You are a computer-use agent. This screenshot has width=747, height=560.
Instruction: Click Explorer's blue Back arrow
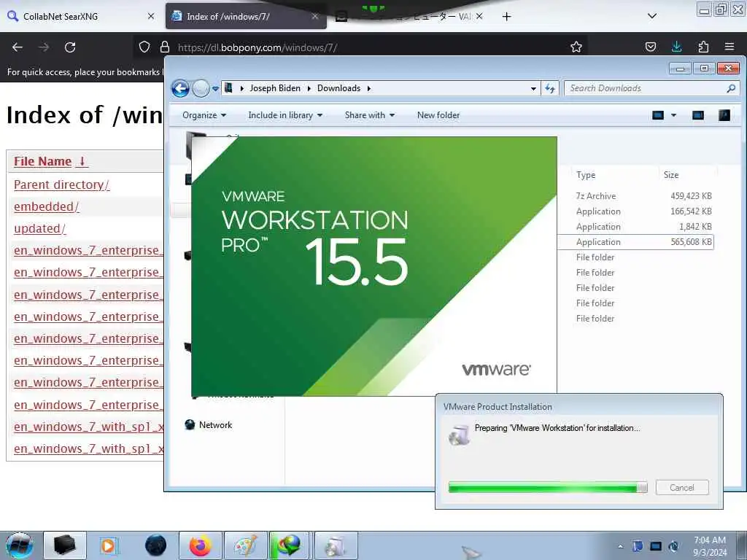coord(181,88)
